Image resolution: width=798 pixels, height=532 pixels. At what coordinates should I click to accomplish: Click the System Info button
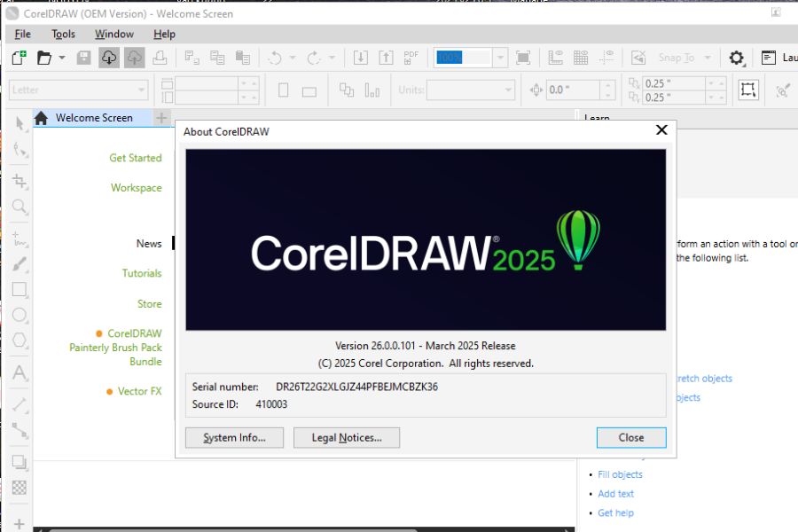[x=234, y=438]
